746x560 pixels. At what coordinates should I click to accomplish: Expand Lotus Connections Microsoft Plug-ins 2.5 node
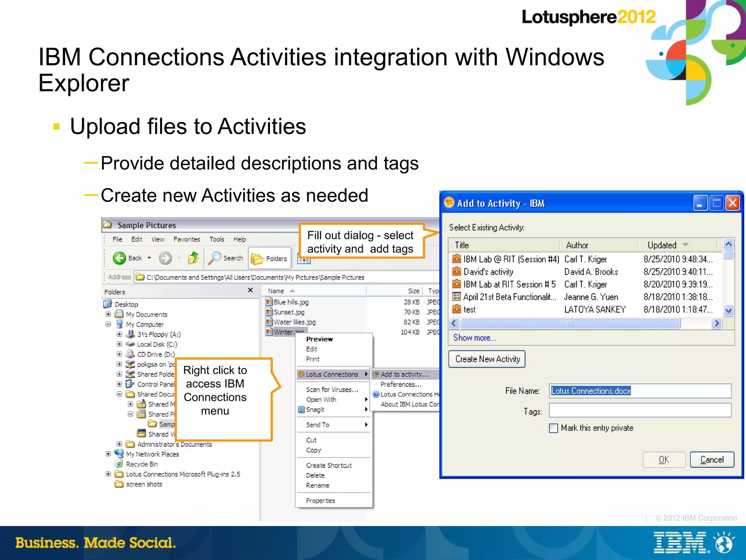coord(108,474)
